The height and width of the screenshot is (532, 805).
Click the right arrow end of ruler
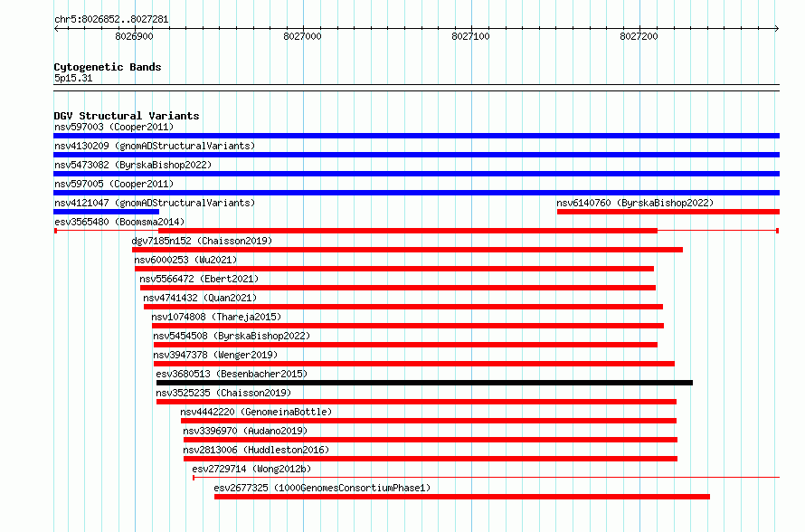pos(777,28)
